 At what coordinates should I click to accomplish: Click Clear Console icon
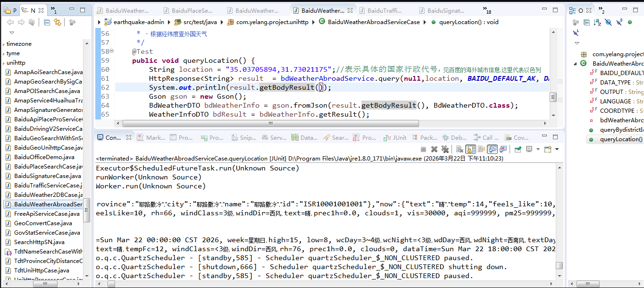click(x=460, y=149)
